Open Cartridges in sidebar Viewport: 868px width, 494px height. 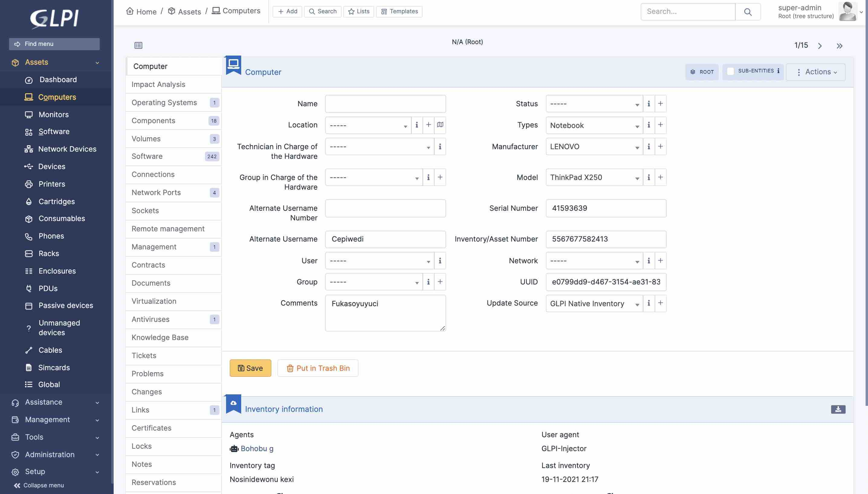click(x=57, y=201)
